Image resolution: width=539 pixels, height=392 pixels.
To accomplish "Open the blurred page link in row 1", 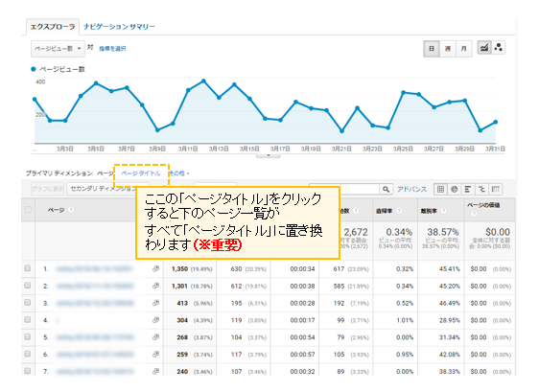I will (x=95, y=268).
